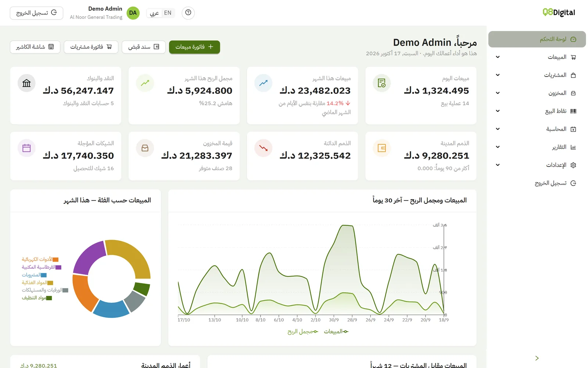This screenshot has width=588, height=368.
Task: Click the today's sales receipt icon
Action: (382, 83)
